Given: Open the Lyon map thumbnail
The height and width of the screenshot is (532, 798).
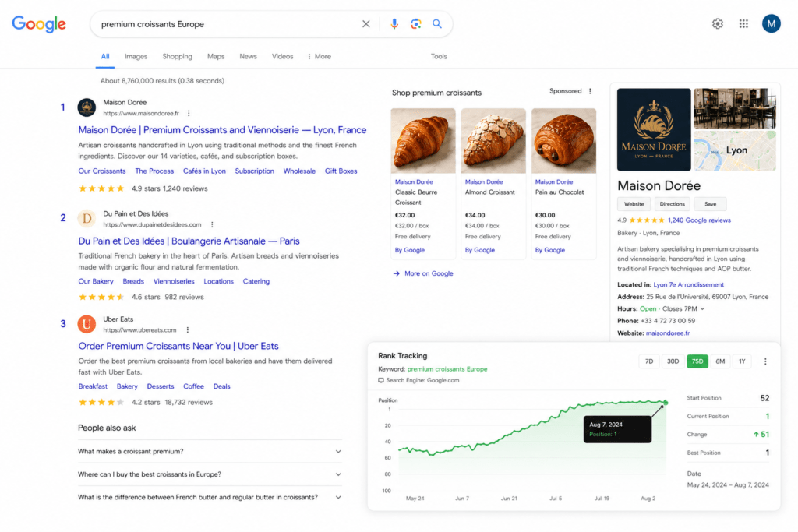Looking at the screenshot, I should point(735,150).
